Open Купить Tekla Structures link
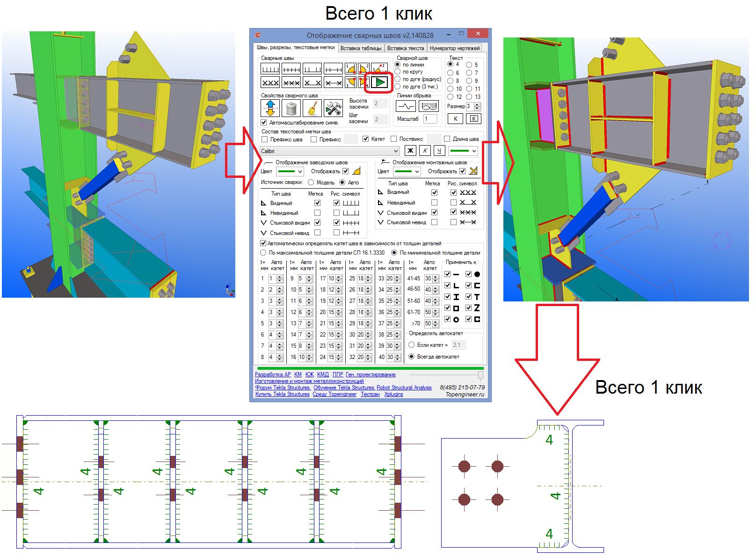 tap(282, 394)
